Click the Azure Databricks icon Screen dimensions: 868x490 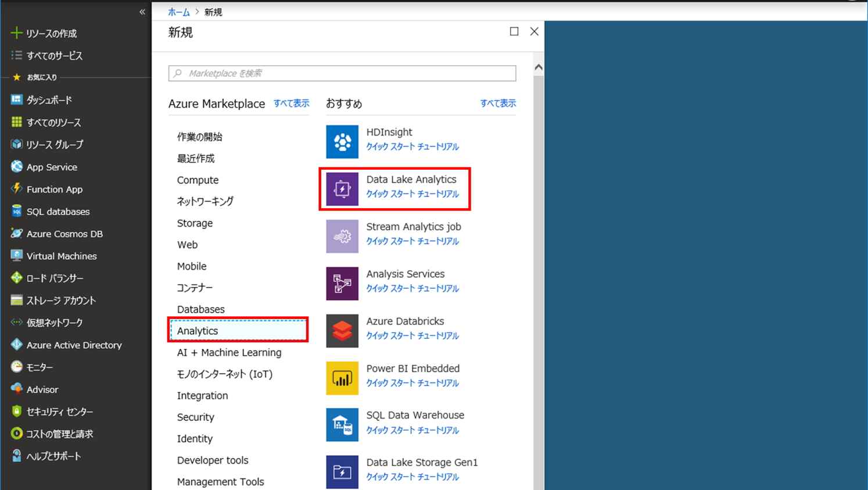coord(342,331)
